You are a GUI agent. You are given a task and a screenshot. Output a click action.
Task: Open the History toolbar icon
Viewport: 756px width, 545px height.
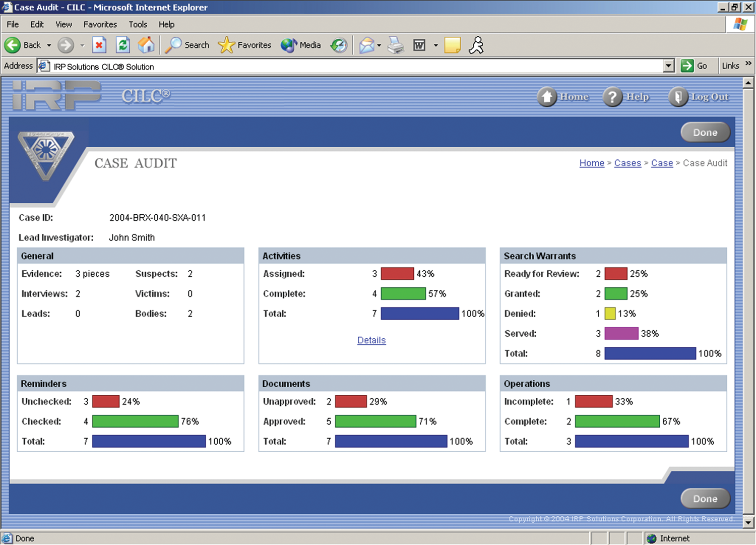tap(339, 45)
